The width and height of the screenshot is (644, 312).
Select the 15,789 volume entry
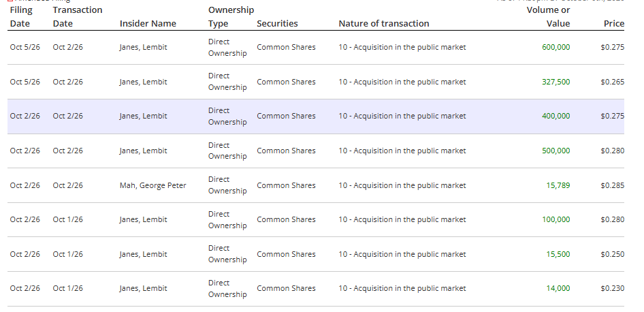click(x=558, y=185)
